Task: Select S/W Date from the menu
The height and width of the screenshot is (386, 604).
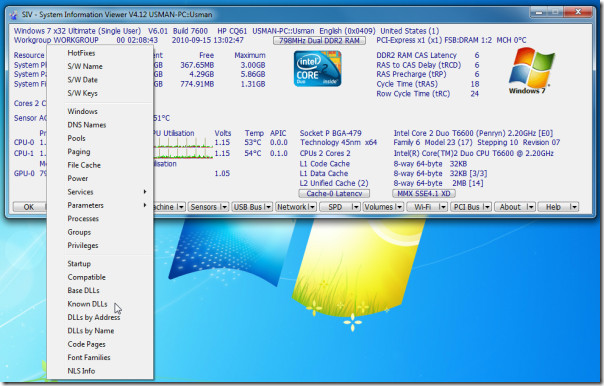Action: (x=100, y=80)
